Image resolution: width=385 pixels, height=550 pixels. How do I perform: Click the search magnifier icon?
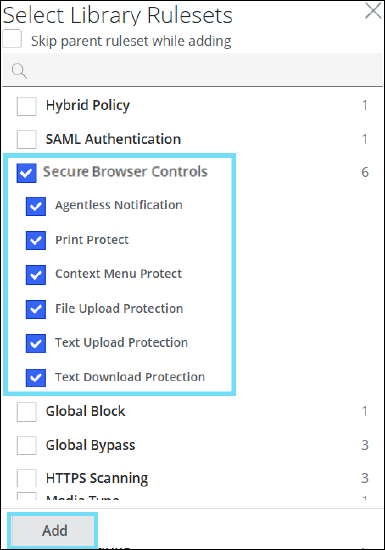click(19, 71)
